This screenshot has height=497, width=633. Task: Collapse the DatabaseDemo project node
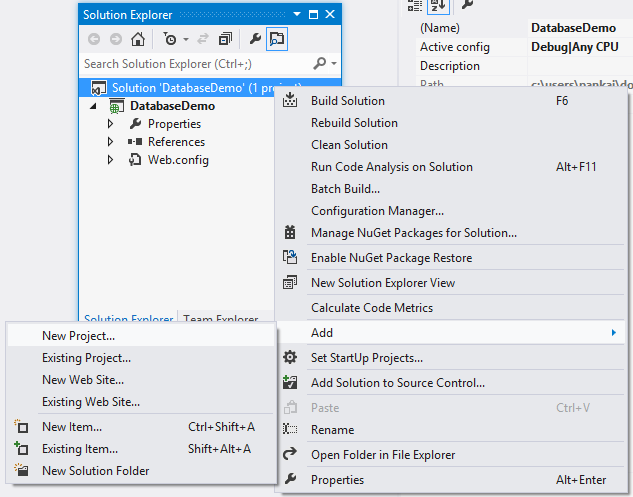pyautogui.click(x=94, y=106)
